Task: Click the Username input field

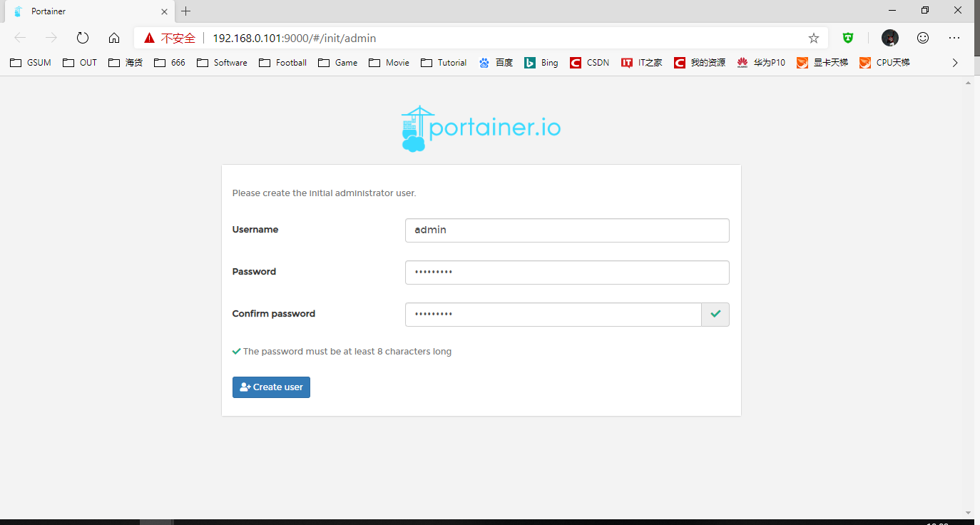Action: [x=566, y=230]
